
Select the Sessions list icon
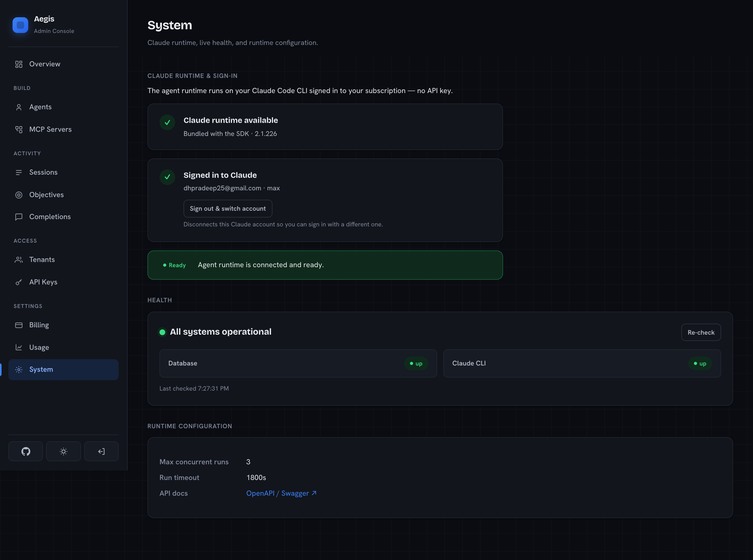19,173
